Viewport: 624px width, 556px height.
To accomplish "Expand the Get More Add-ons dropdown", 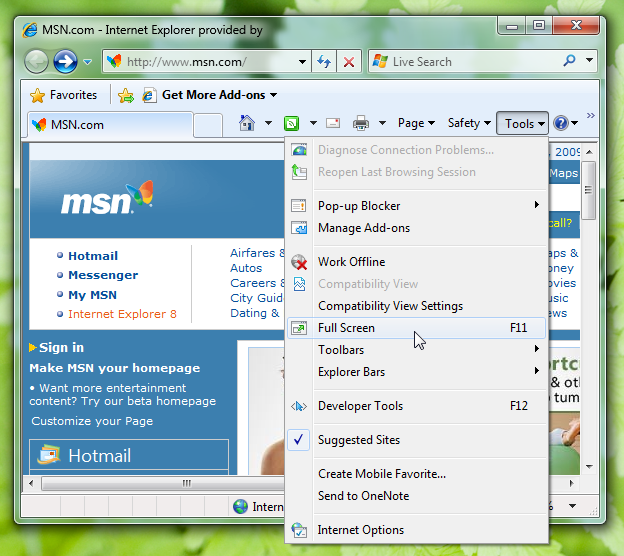I will [x=274, y=95].
